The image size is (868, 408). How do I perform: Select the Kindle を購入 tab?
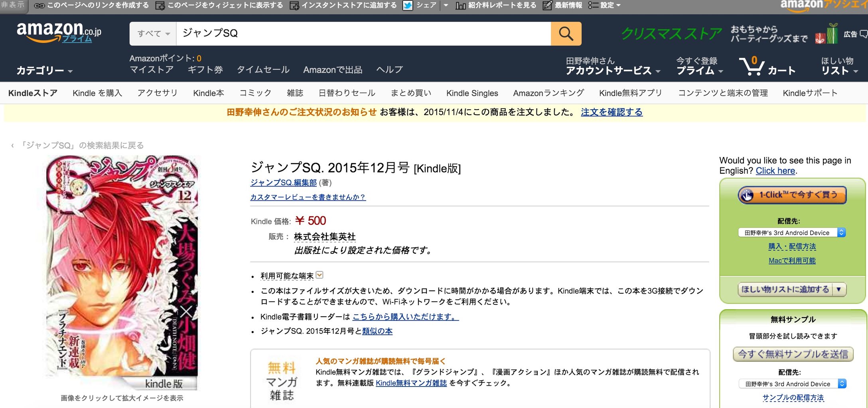tap(97, 93)
